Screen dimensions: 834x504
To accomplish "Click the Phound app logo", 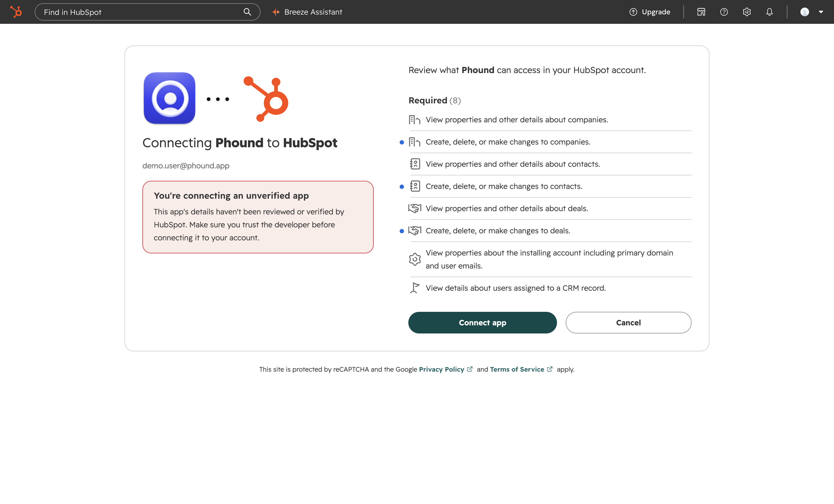I will (x=170, y=98).
